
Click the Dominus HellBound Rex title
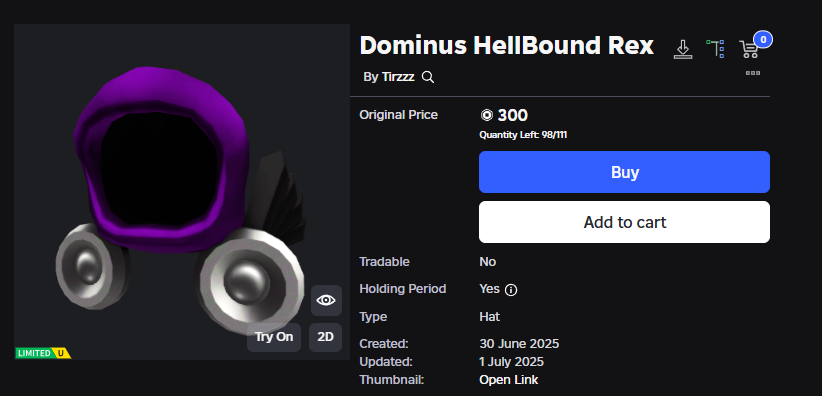click(x=506, y=46)
